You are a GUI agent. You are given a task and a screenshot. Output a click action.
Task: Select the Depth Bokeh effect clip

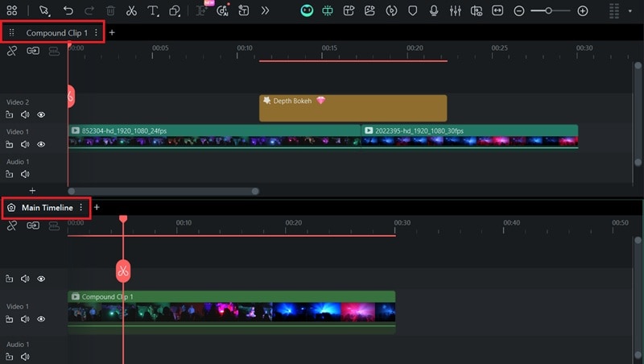point(353,108)
